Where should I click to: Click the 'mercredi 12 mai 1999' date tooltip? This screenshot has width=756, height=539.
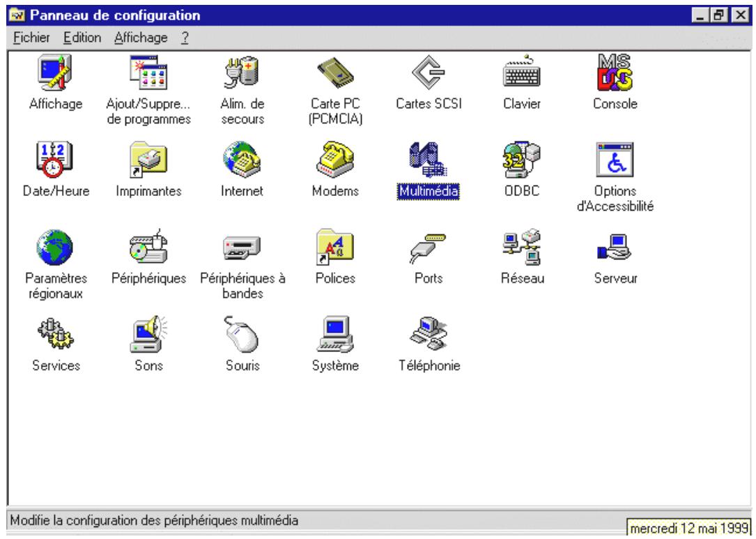[689, 528]
